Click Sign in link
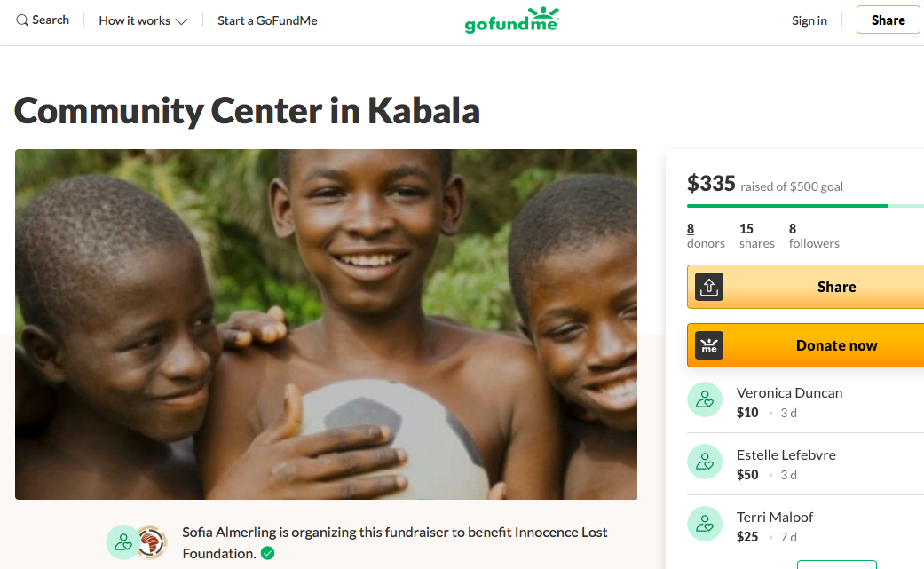924x569 pixels. pos(809,20)
